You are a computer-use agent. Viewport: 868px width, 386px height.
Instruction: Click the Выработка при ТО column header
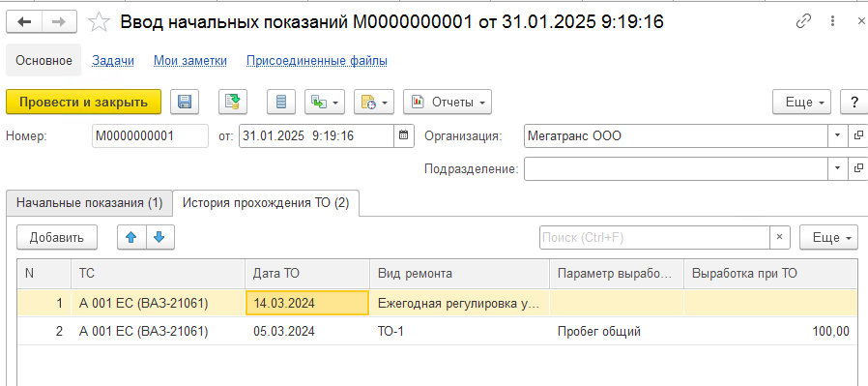coord(771,273)
